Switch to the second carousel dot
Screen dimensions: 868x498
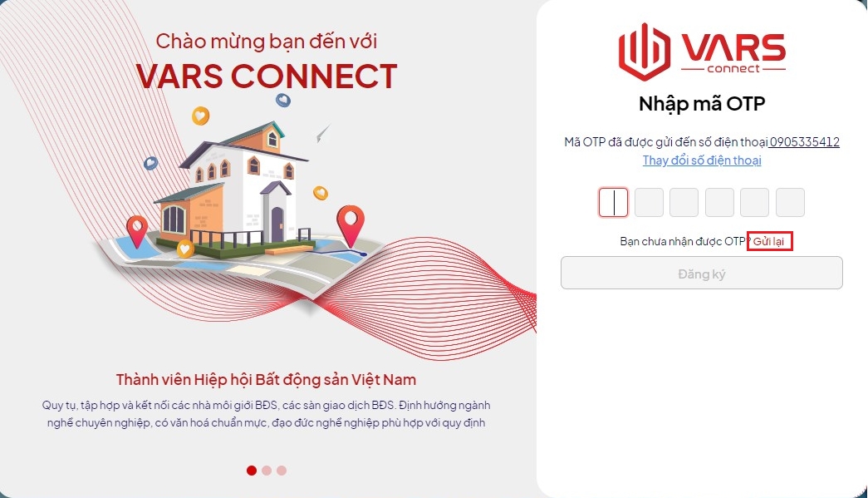tap(267, 471)
